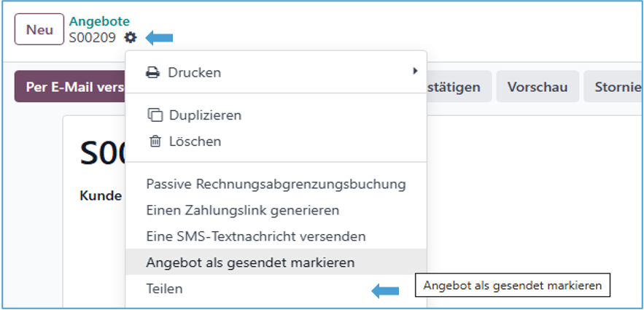Image resolution: width=644 pixels, height=310 pixels.
Task: Click the duplicate icon beside Duplizieren
Action: [154, 115]
